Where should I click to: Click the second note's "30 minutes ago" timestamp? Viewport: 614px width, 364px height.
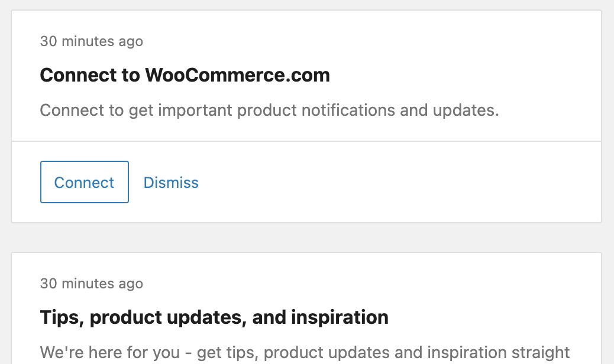point(91,284)
